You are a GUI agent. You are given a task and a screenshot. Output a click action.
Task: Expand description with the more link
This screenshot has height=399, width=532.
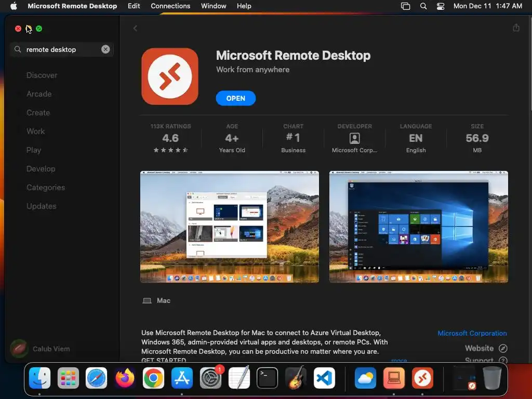tap(398, 360)
